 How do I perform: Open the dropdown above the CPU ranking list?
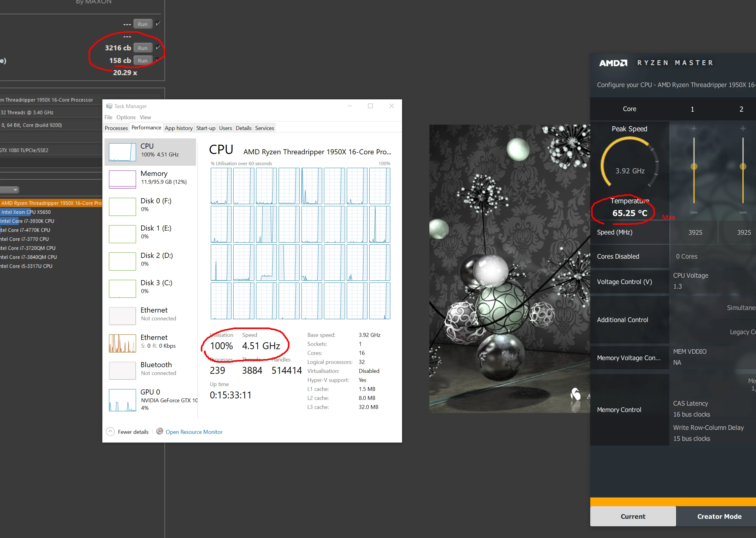point(10,190)
